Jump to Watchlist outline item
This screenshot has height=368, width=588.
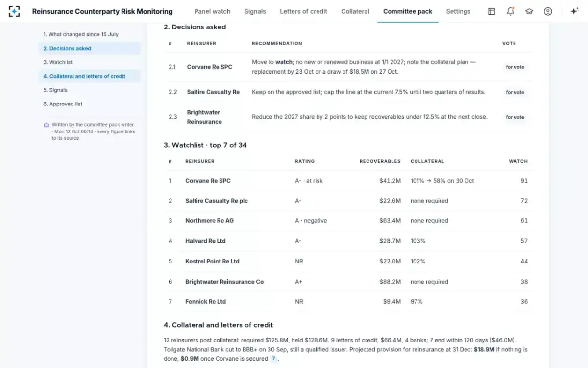(x=89, y=62)
